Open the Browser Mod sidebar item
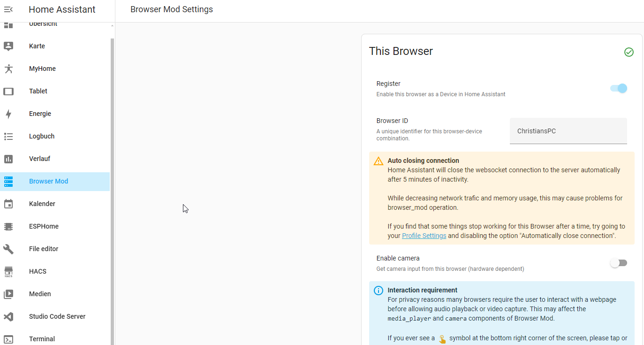This screenshot has height=345, width=644. pos(48,181)
